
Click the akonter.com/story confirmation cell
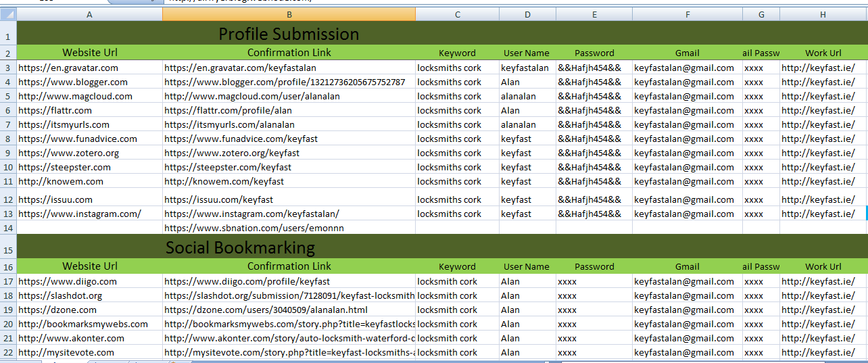[x=289, y=338]
